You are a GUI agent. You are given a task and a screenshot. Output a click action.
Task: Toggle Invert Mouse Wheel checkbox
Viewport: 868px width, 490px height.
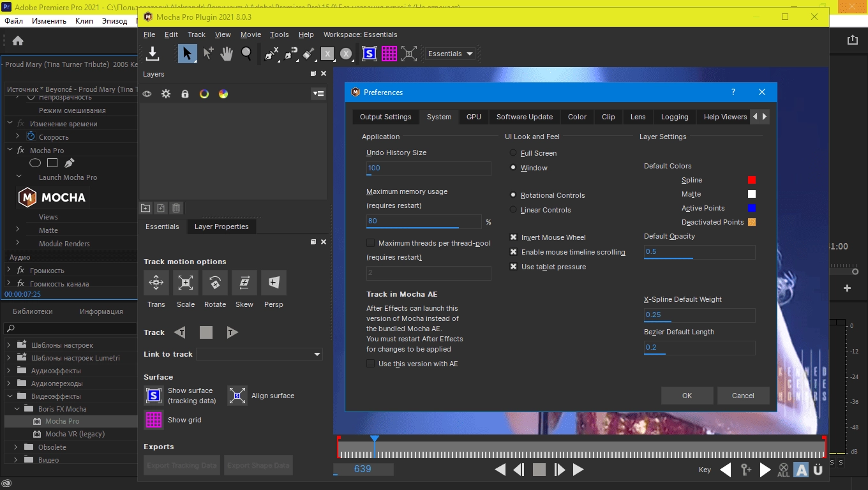pos(513,237)
